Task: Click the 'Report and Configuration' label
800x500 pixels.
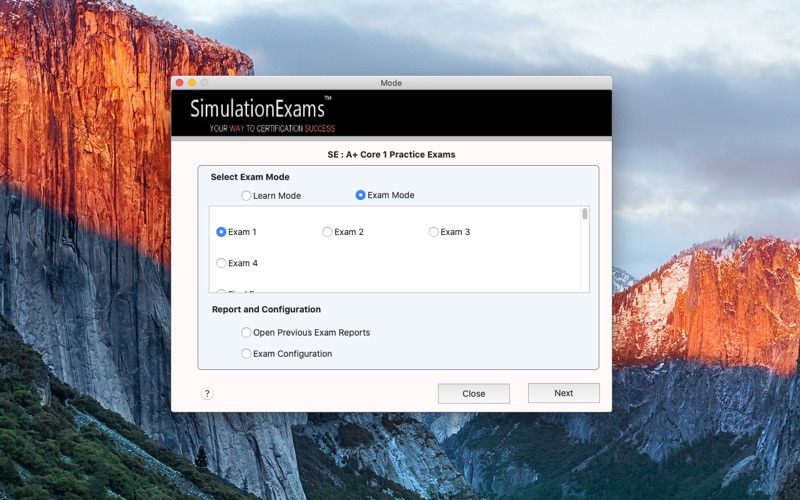Action: coord(266,309)
